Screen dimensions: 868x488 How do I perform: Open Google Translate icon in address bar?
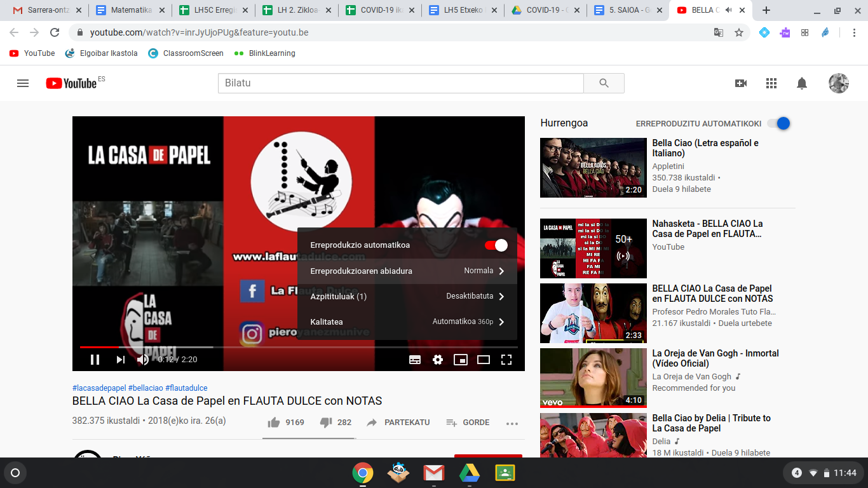tap(719, 32)
